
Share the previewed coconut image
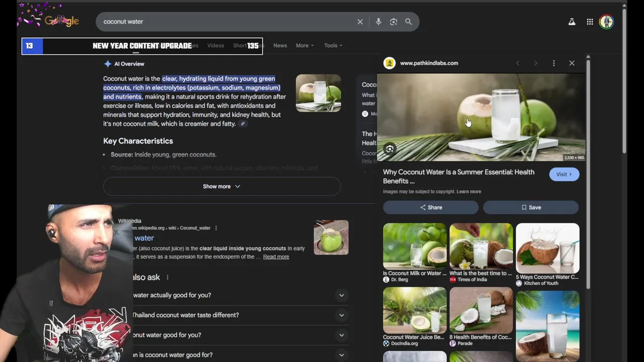pos(431,207)
